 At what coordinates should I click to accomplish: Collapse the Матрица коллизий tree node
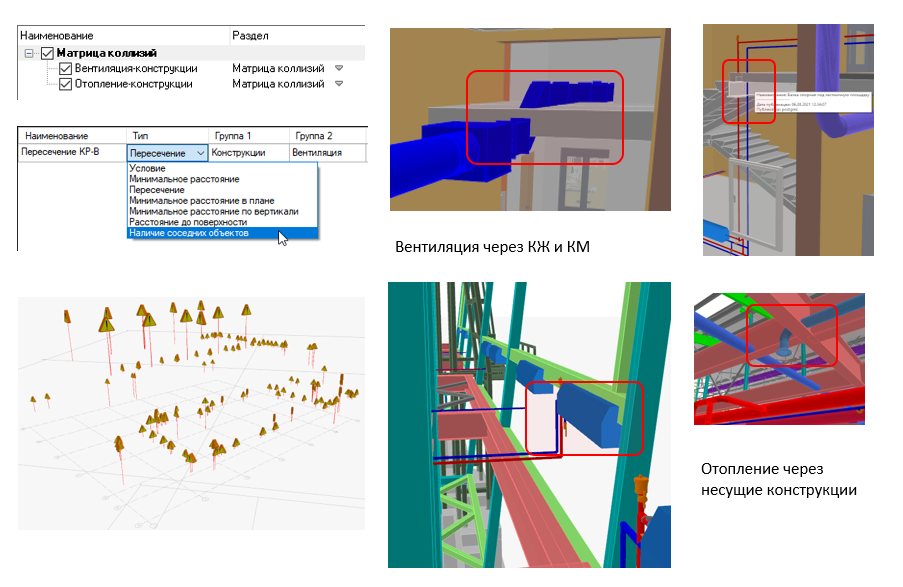click(x=30, y=53)
